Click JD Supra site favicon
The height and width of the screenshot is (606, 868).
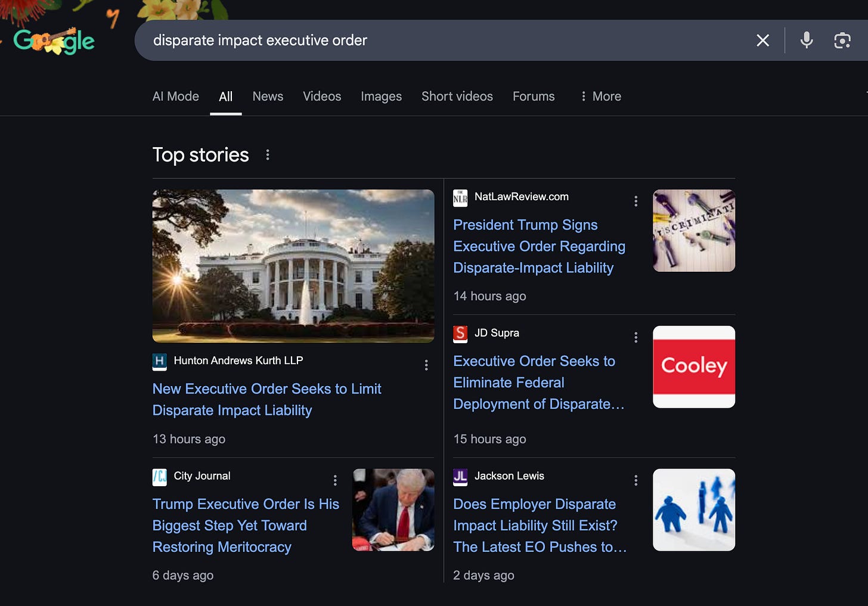coord(460,334)
